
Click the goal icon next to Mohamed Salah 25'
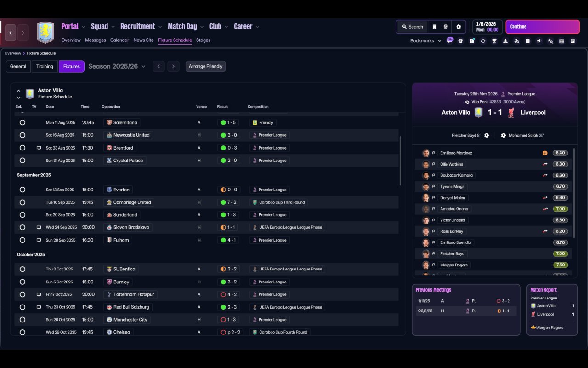click(503, 136)
